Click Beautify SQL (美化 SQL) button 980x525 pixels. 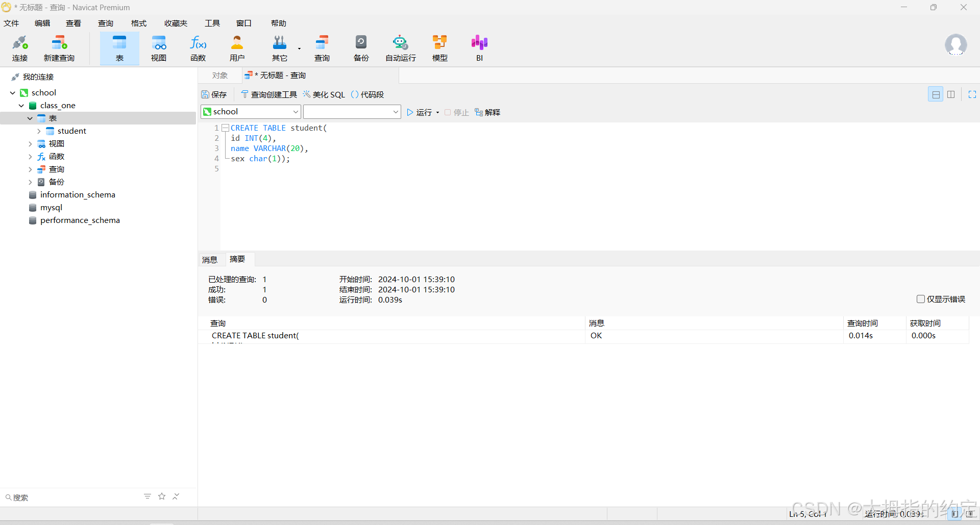[324, 95]
